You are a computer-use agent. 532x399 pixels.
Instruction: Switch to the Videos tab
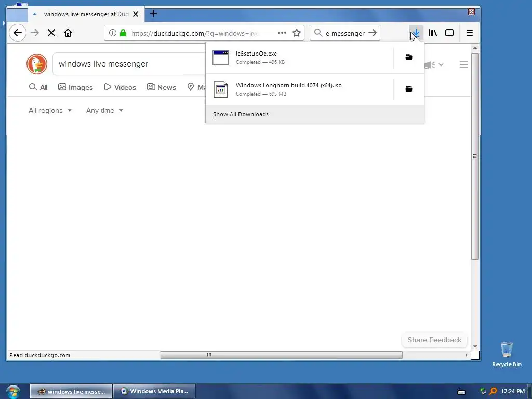coord(120,87)
